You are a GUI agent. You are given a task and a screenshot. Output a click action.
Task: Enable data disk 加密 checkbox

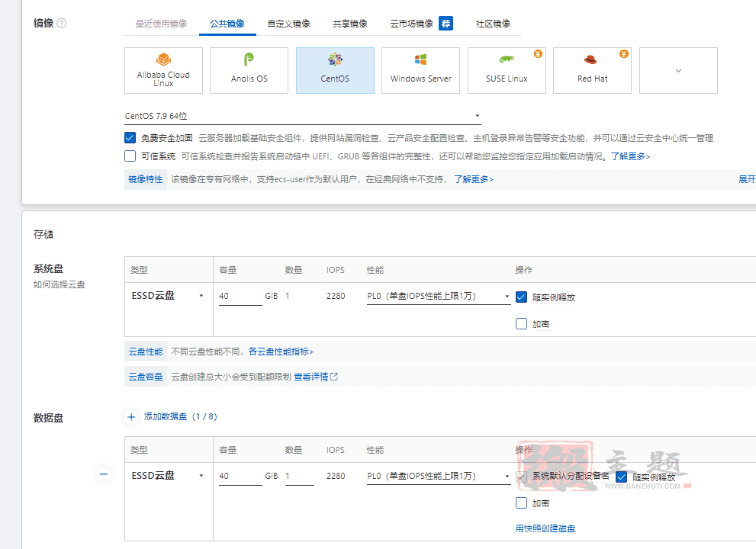pos(521,502)
